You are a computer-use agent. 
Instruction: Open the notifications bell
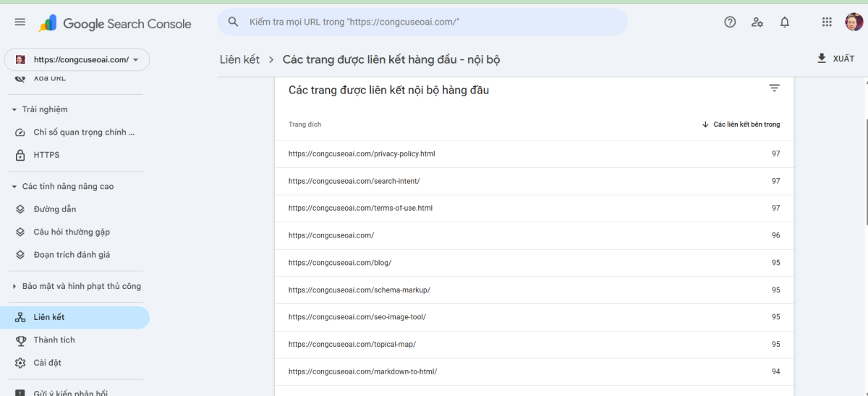(785, 22)
